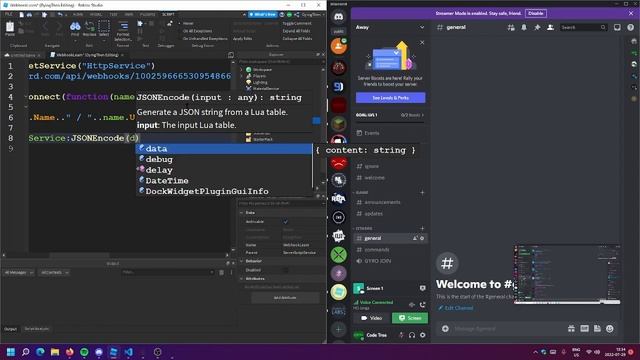Screen dimensions: 640x360
Task: Toggle the Archivable checkbox in Properties
Action: [x=285, y=222]
